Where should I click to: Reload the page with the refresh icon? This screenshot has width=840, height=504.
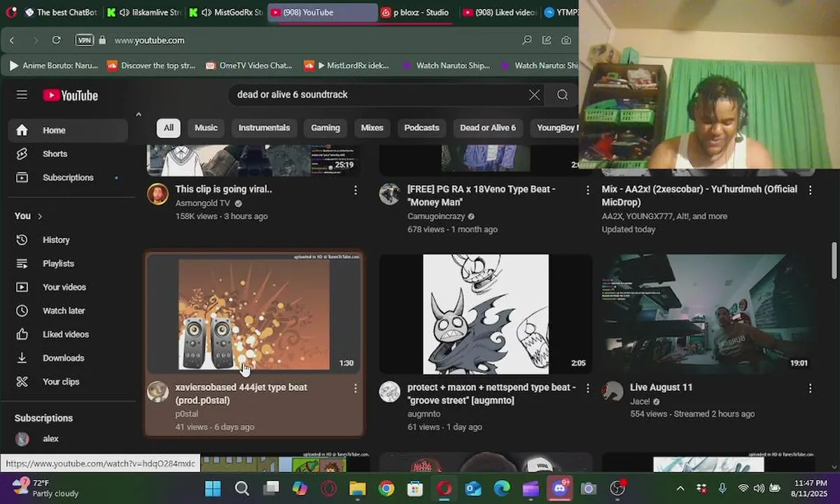(x=56, y=41)
